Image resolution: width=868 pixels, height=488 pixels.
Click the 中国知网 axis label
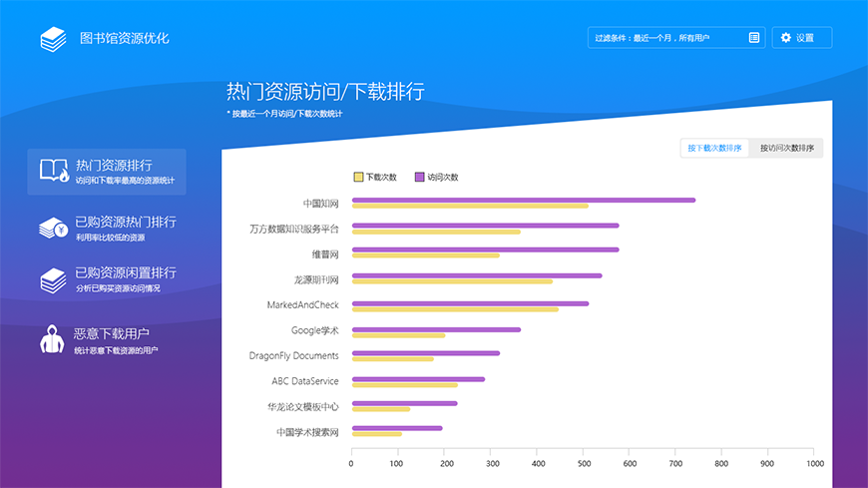pyautogui.click(x=320, y=204)
